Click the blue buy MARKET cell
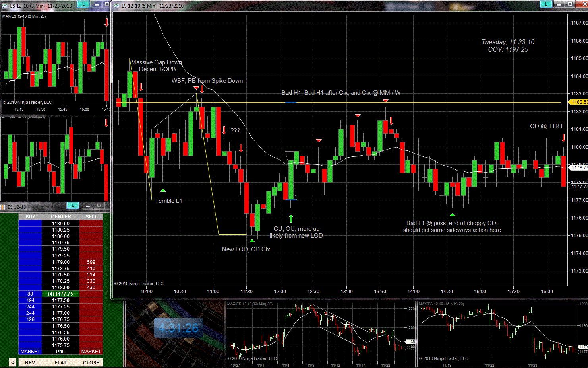 pyautogui.click(x=30, y=352)
